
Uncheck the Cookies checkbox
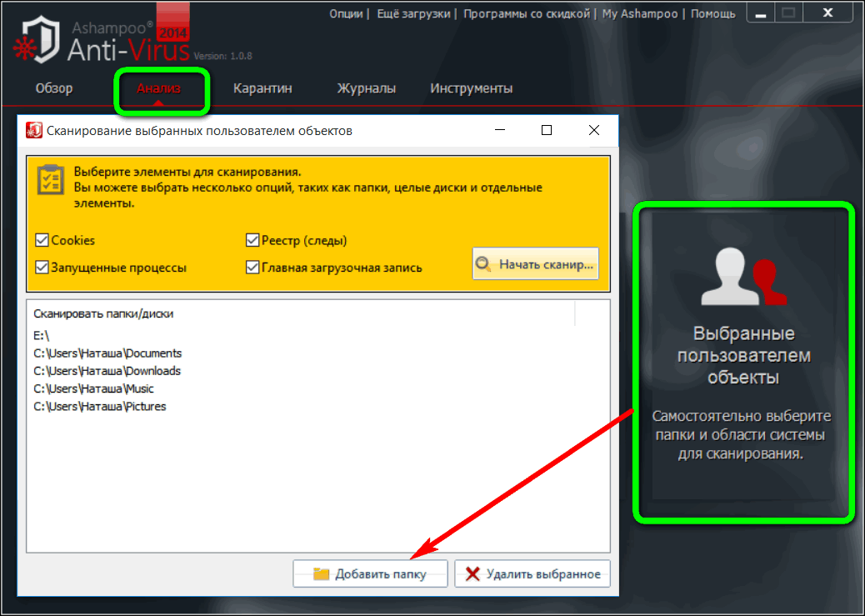pos(42,241)
